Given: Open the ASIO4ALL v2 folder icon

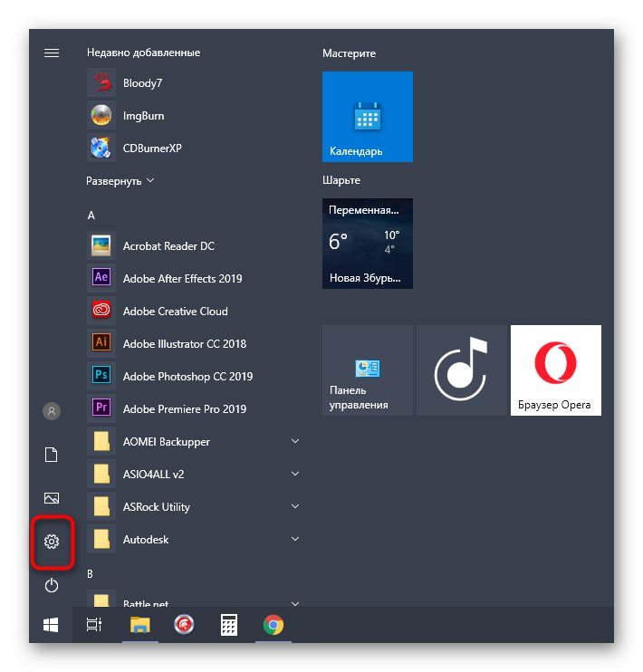Looking at the screenshot, I should click(x=101, y=474).
